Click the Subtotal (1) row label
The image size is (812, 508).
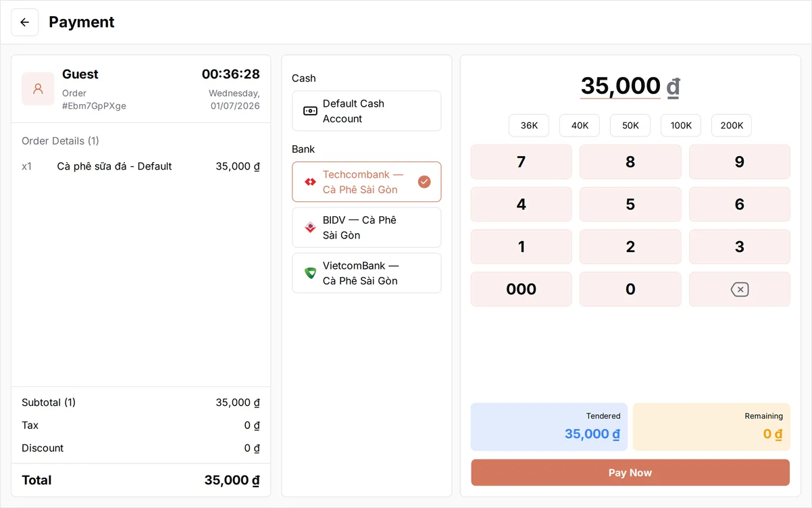coord(49,403)
